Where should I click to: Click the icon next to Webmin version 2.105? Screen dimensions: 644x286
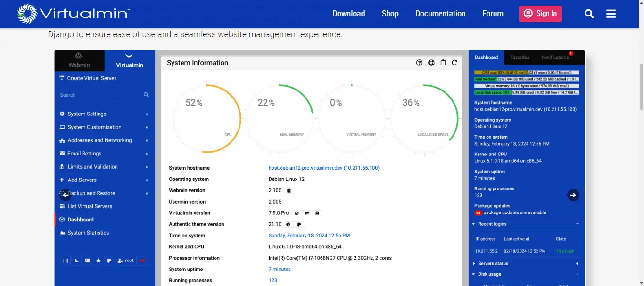pyautogui.click(x=289, y=191)
